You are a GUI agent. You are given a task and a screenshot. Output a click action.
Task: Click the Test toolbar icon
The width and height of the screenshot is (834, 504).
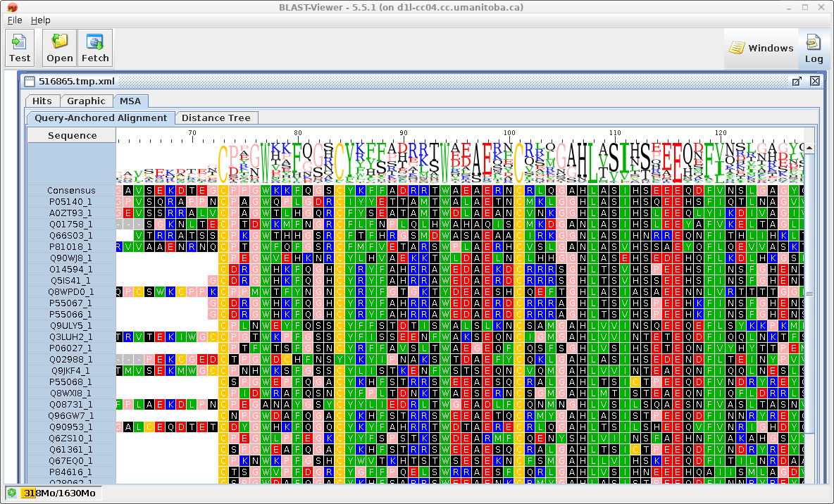20,48
